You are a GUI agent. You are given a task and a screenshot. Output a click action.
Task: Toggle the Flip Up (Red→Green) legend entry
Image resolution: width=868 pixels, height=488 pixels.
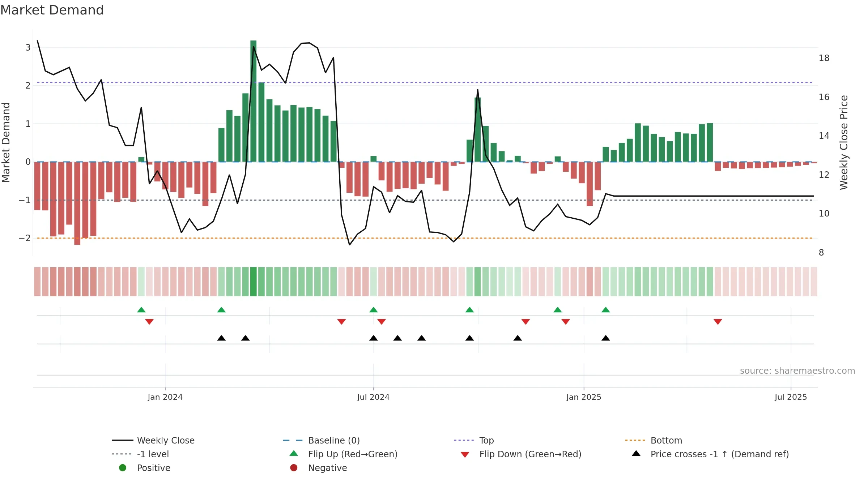click(344, 454)
